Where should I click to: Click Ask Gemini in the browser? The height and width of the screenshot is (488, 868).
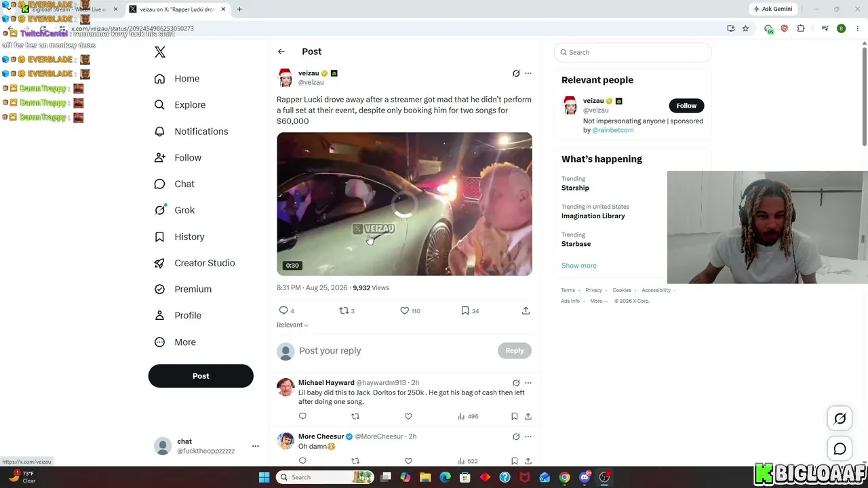[772, 9]
